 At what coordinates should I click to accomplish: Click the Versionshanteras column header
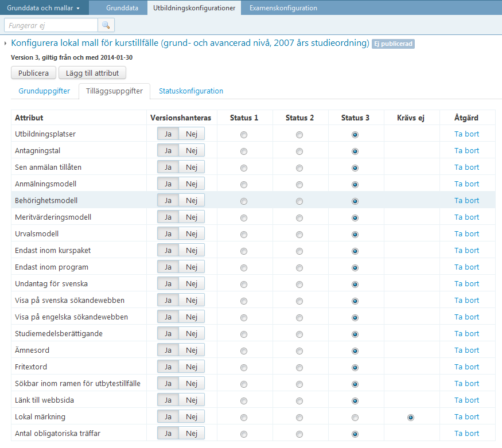(181, 118)
